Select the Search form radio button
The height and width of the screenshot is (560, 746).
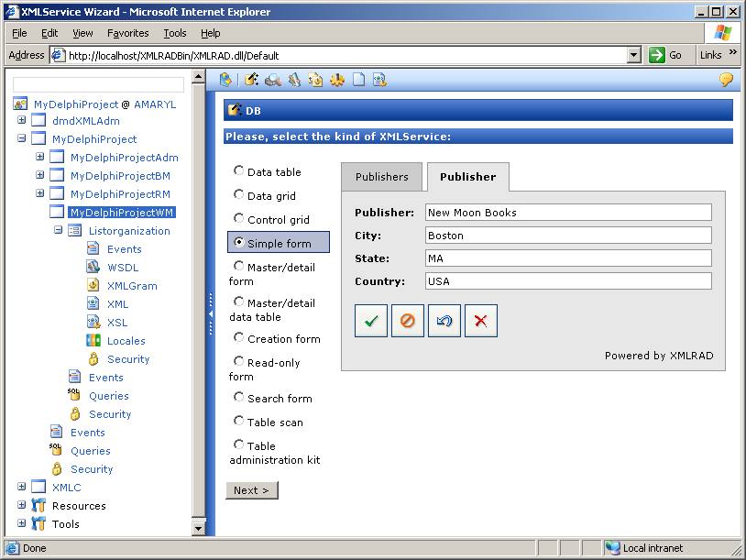point(239,397)
